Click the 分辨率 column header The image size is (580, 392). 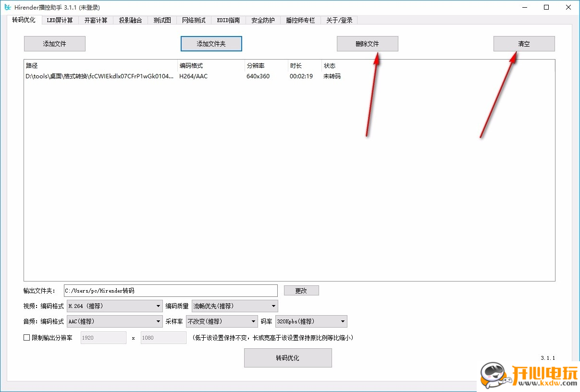(266, 65)
